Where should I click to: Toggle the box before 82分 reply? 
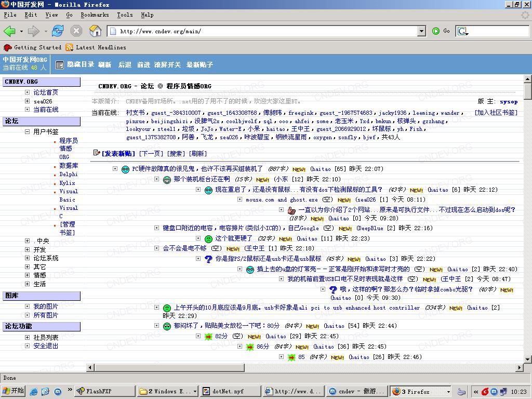[x=198, y=336]
